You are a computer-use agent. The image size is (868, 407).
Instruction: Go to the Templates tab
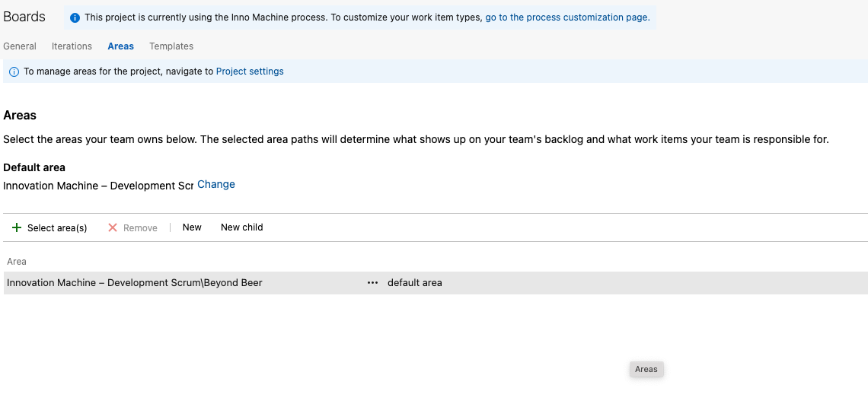tap(171, 46)
